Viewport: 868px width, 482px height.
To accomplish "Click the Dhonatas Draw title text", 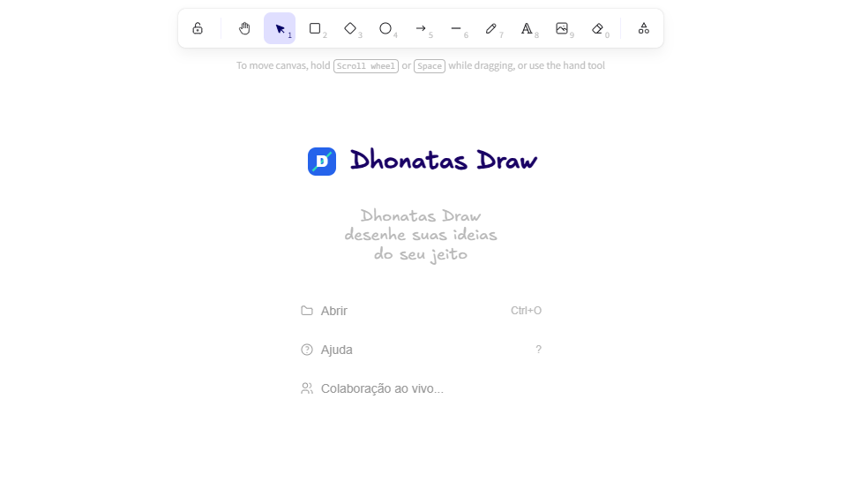I will coord(444,160).
